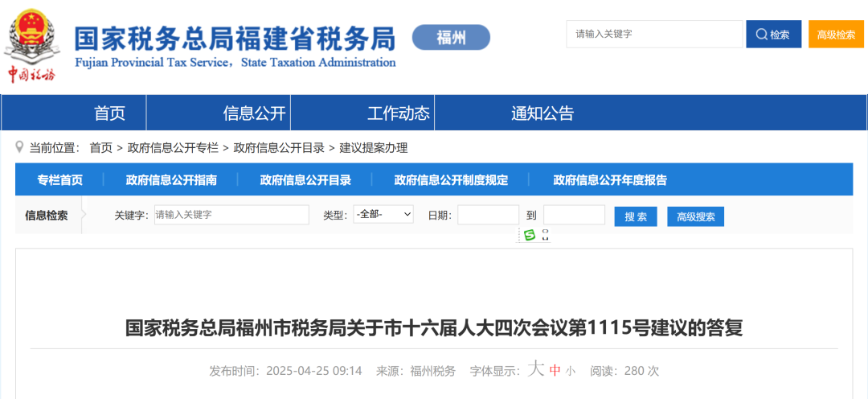This screenshot has width=868, height=399.
Task: Click publish time 2025-04-25 09:14
Action: pos(314,371)
